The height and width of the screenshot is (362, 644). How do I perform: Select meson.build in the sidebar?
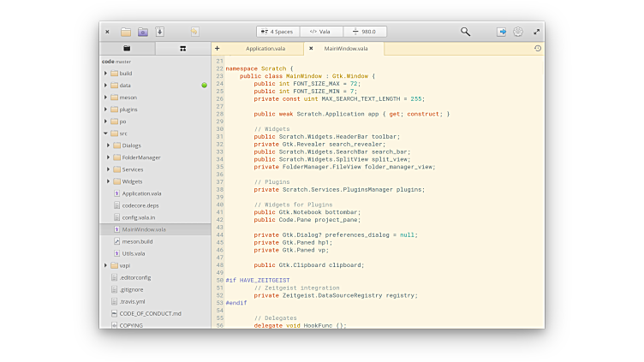[x=137, y=241]
